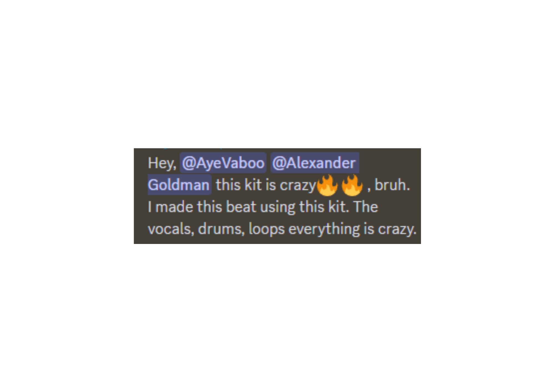Click the Goldman part of the mention
Screen dimensions: 555x392
(x=179, y=185)
